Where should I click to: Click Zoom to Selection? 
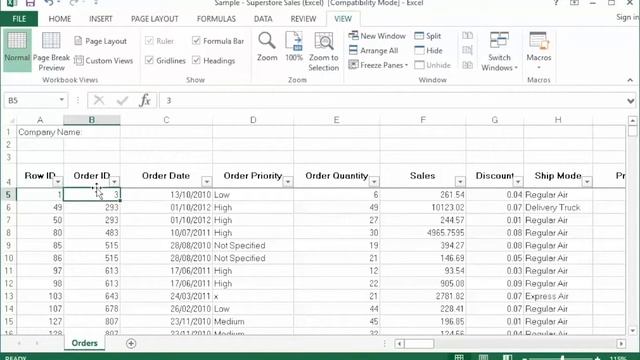(x=324, y=51)
